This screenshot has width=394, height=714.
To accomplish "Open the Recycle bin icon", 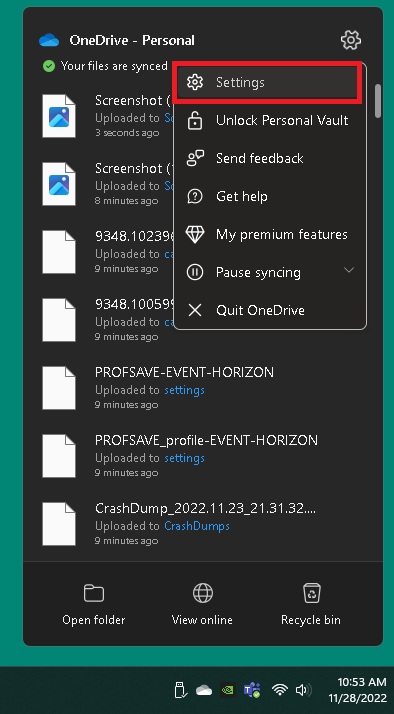I will [x=312, y=593].
